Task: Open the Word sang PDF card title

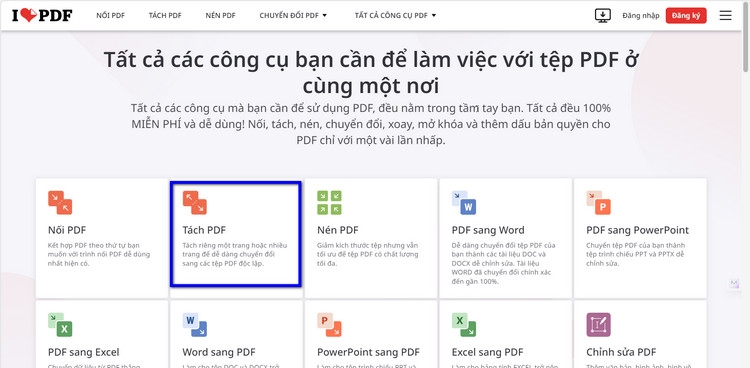Action: (x=219, y=352)
